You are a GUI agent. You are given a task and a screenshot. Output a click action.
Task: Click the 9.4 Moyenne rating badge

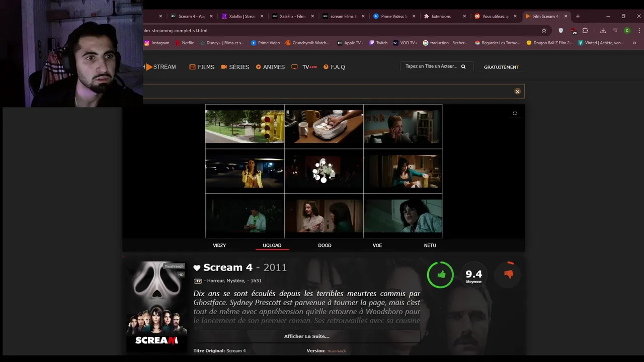(473, 275)
